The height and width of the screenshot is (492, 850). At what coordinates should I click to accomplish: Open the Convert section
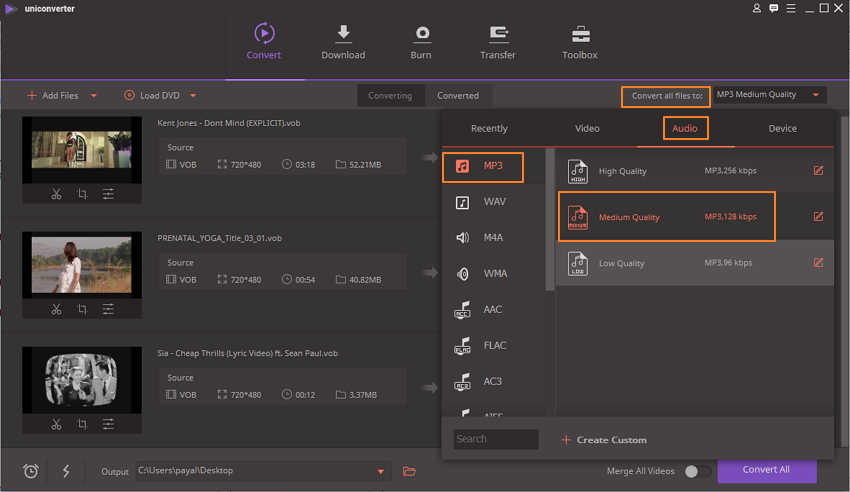(263, 41)
